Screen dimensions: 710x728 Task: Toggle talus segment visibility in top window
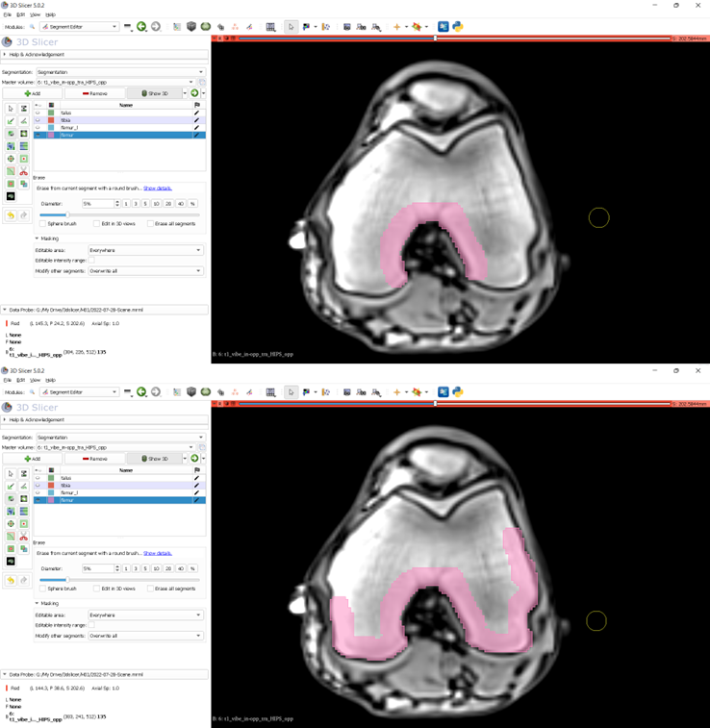38,113
